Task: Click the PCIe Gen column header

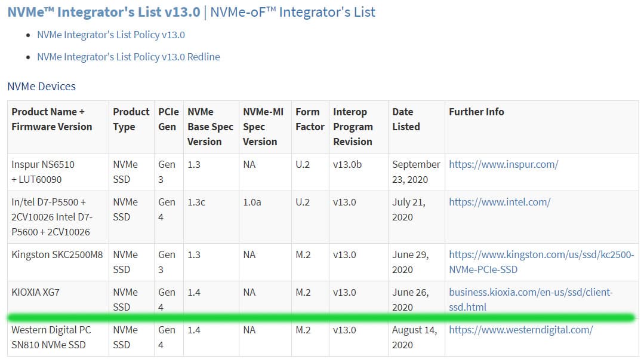Action: 168,119
